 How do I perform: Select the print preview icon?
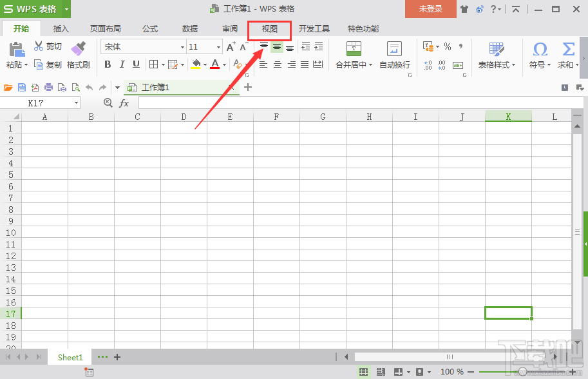[x=75, y=87]
